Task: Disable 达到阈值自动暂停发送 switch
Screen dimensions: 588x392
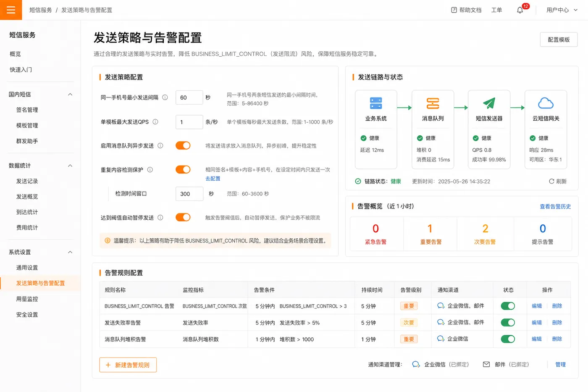Action: (183, 217)
